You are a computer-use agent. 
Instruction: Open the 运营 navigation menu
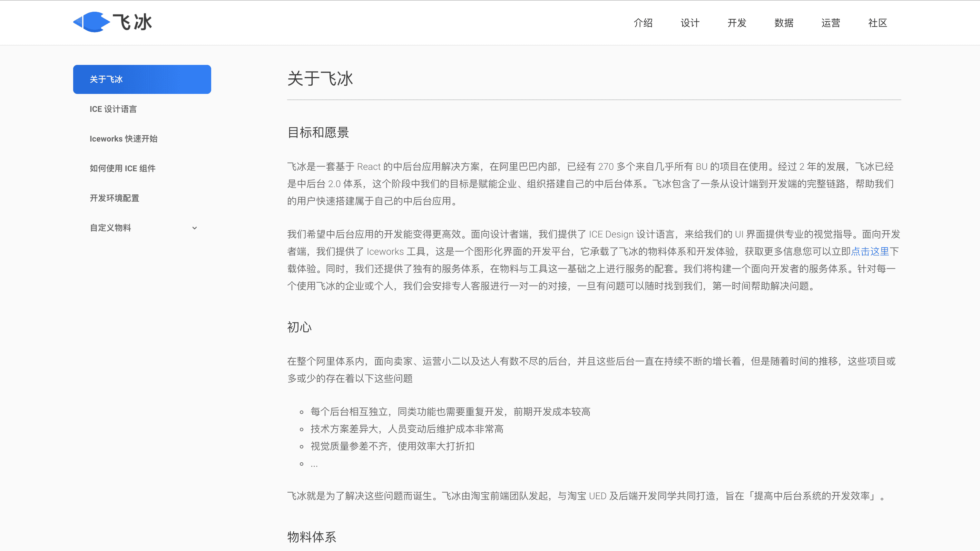[x=831, y=23]
